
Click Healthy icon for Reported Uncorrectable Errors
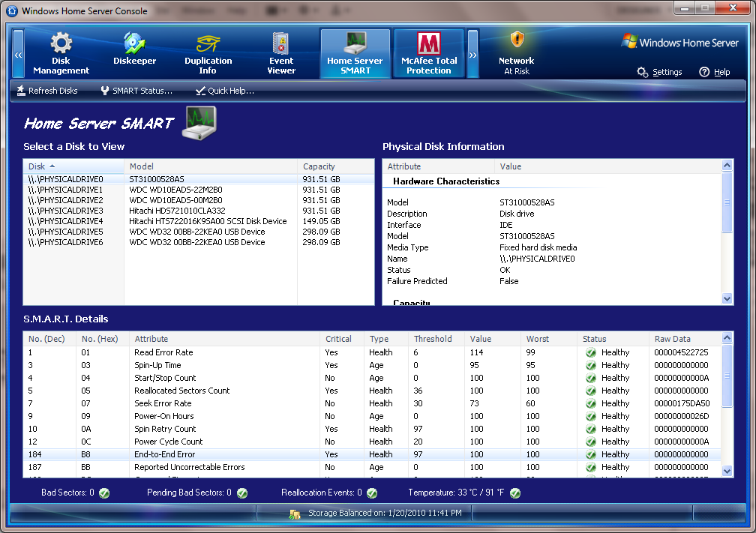coord(591,467)
